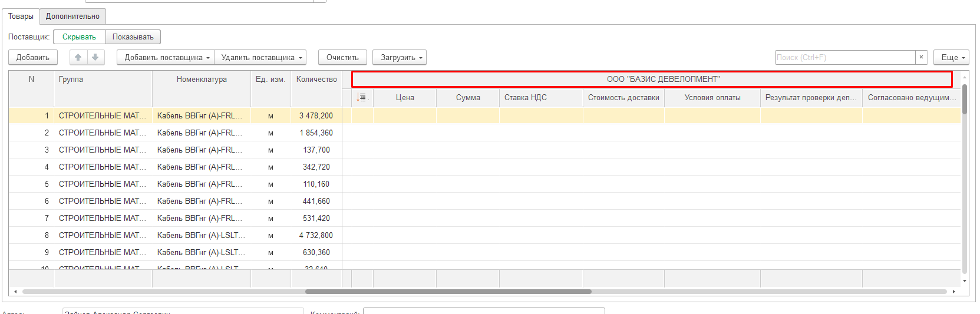The image size is (980, 314).
Task: Click the right arrow of horizontal scrollbar
Action: pos(953,292)
